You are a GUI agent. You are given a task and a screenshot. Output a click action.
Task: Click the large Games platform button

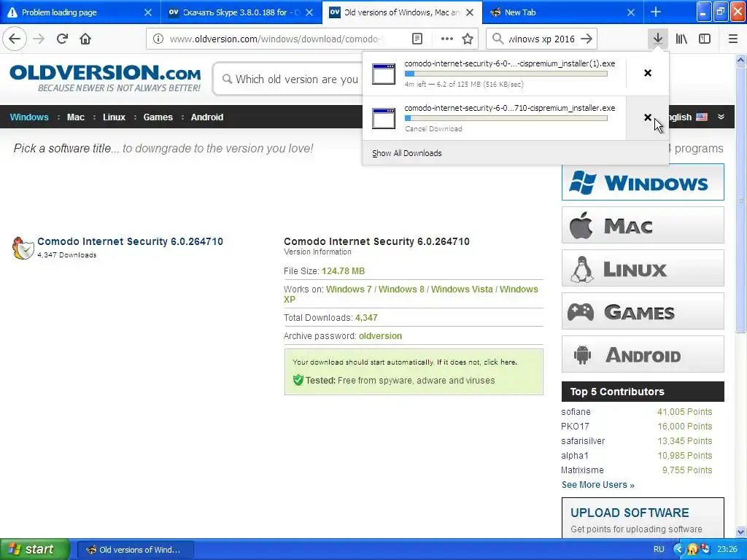coord(643,311)
